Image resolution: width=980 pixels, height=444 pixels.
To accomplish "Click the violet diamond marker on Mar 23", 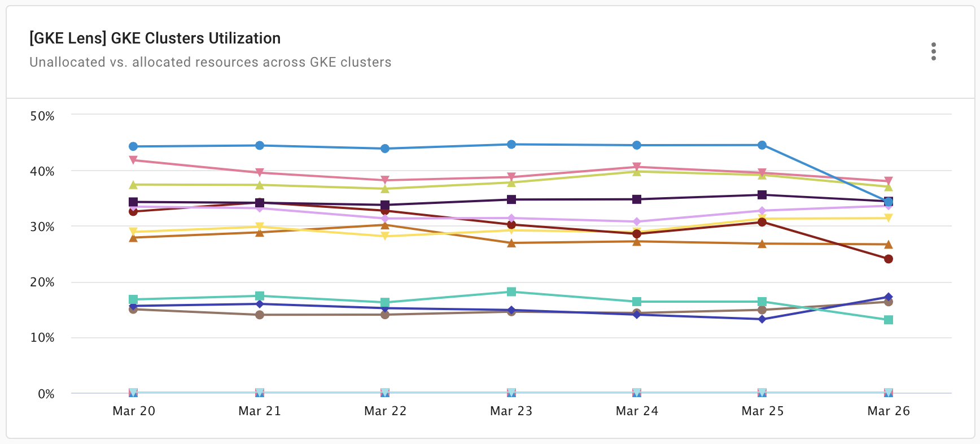I will (x=511, y=217).
